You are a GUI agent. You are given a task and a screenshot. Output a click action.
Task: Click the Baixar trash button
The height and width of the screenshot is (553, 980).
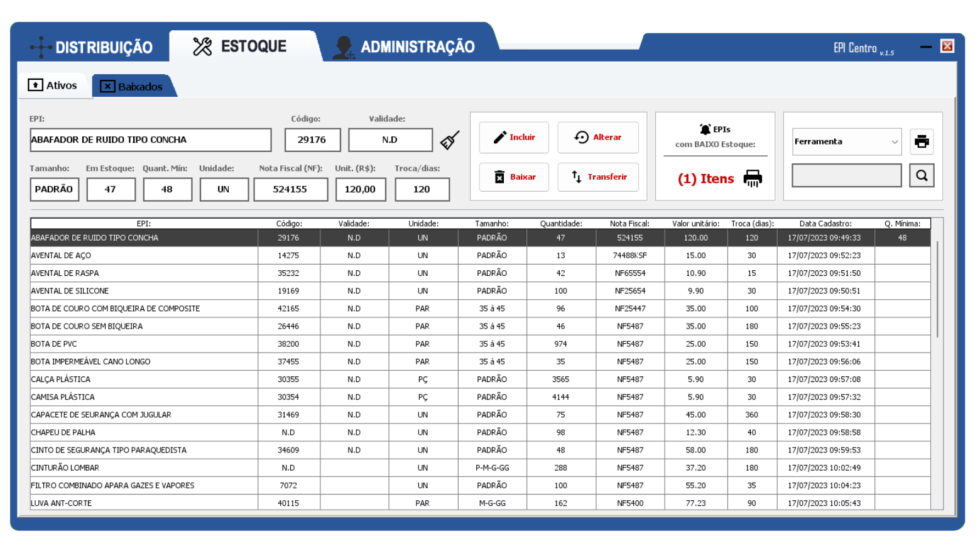(x=514, y=177)
